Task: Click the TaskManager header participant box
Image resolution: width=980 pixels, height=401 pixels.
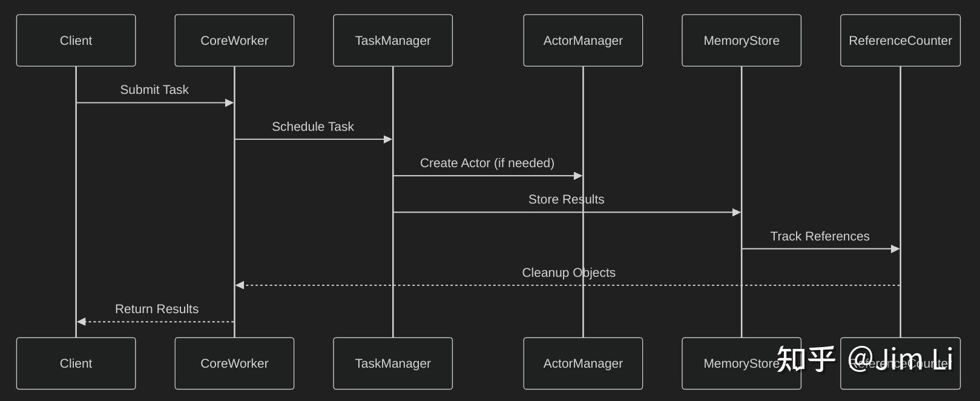Action: (x=393, y=41)
